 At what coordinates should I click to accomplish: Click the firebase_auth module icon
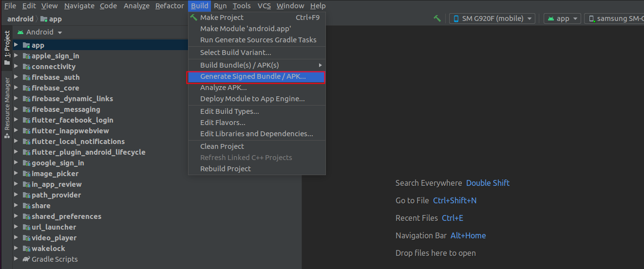point(26,77)
